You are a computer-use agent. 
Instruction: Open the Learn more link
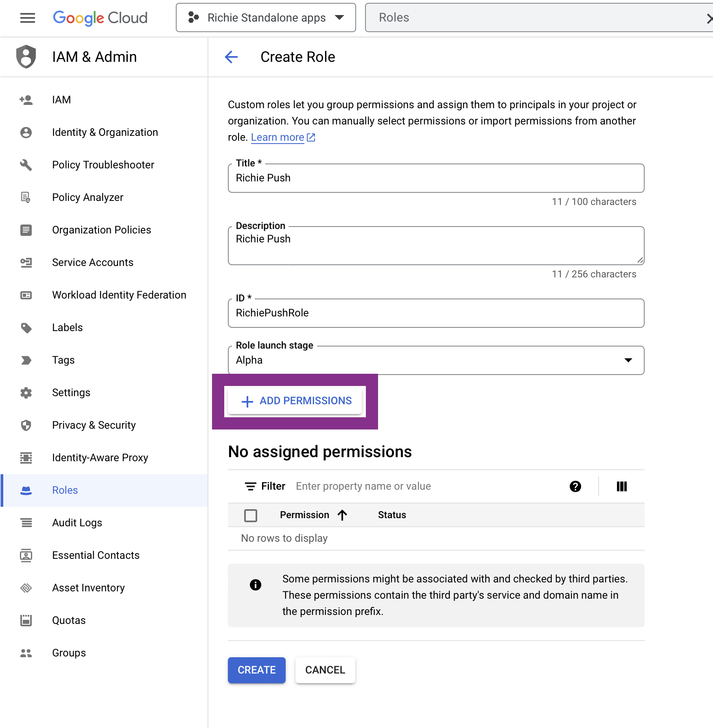point(278,137)
